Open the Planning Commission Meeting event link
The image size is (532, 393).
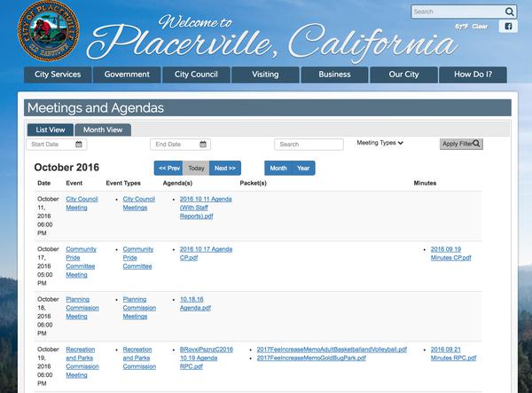pyautogui.click(x=82, y=308)
